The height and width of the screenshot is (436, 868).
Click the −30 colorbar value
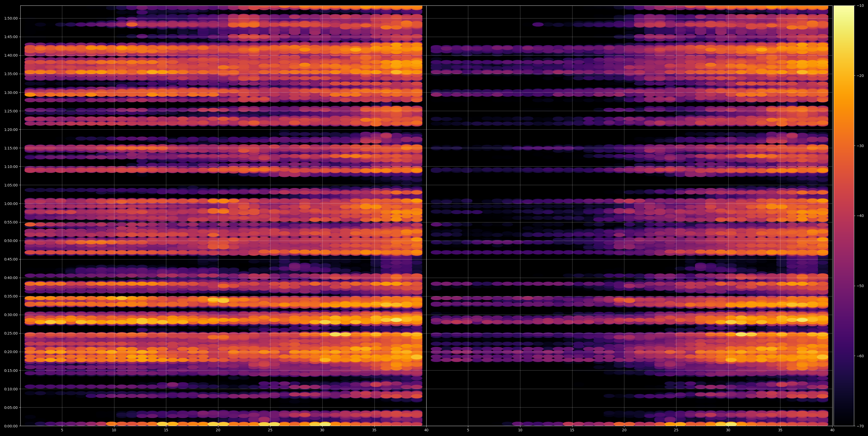coord(860,146)
